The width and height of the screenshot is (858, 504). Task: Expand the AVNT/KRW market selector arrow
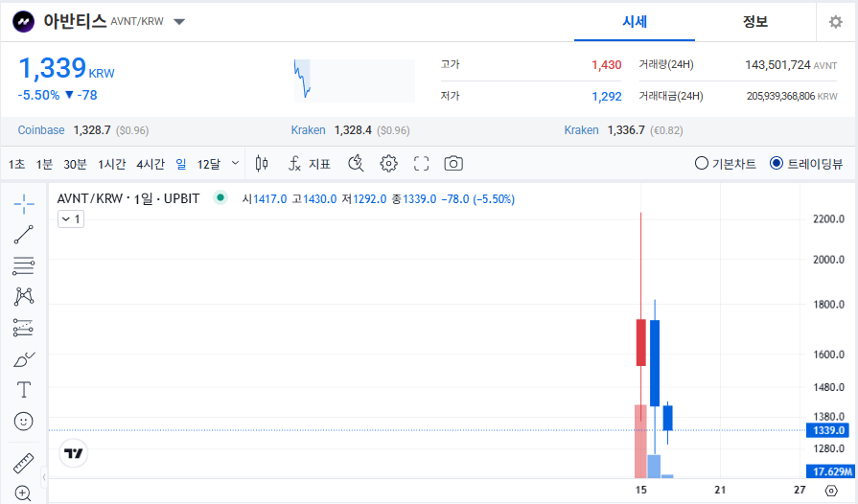(179, 22)
